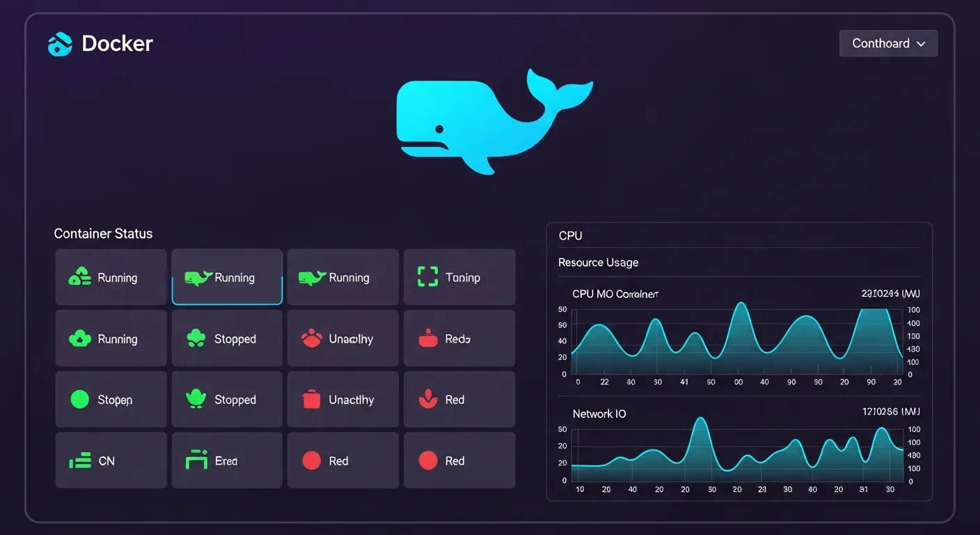
Task: Click inside the Network IO chart area
Action: [738, 453]
